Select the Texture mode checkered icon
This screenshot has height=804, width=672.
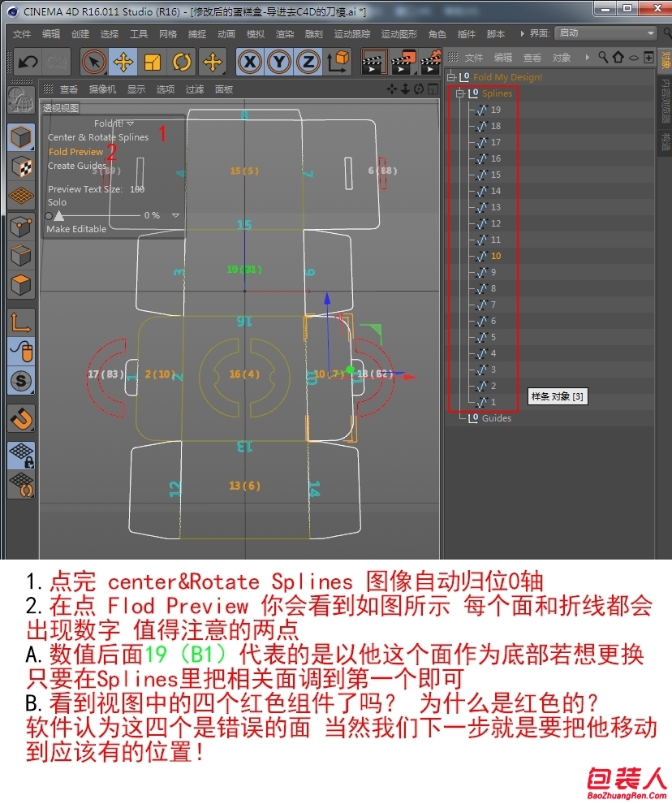(x=21, y=166)
